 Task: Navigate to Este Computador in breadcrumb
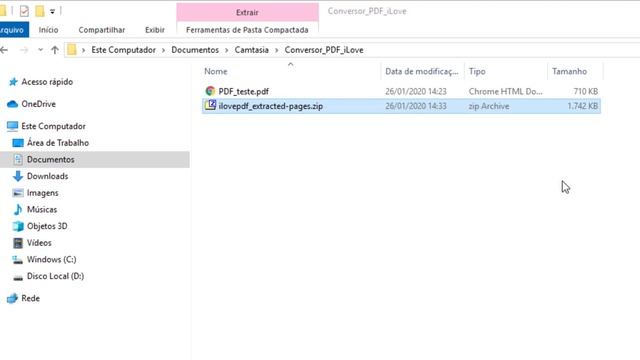(x=123, y=50)
